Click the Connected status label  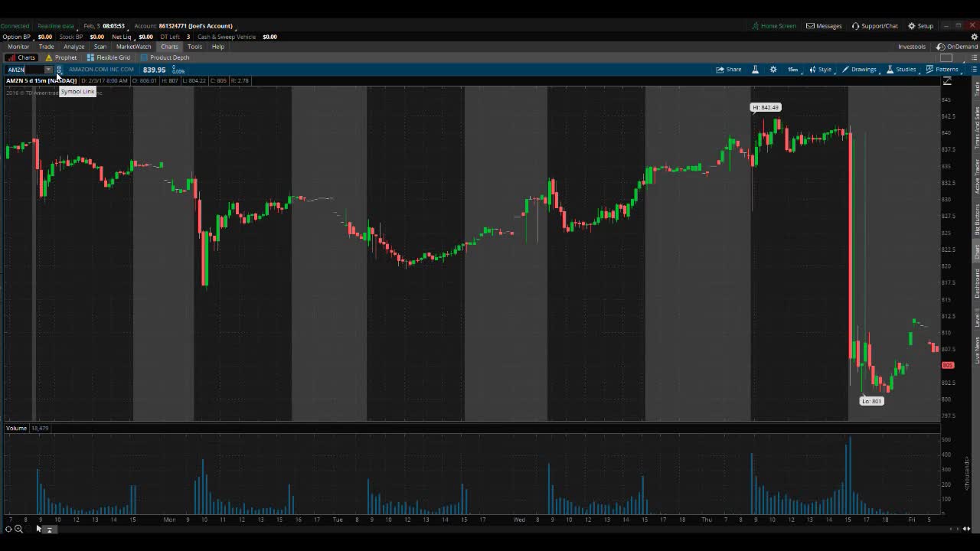15,26
